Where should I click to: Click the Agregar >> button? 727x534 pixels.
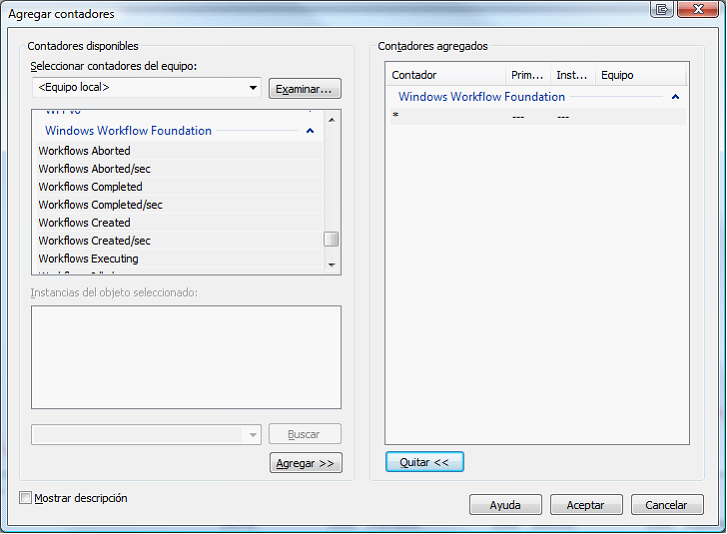306,463
